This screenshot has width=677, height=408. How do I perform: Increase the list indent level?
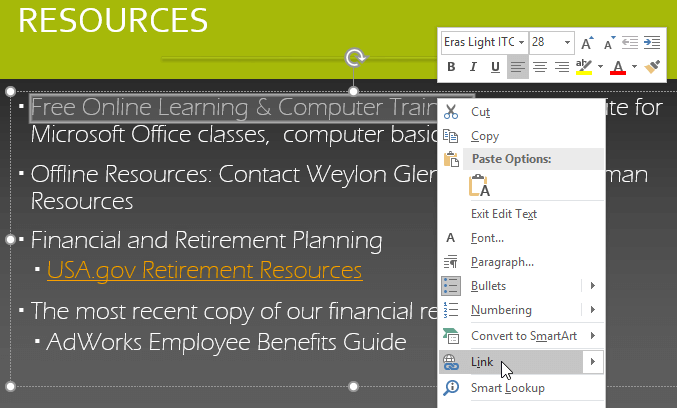pos(652,42)
